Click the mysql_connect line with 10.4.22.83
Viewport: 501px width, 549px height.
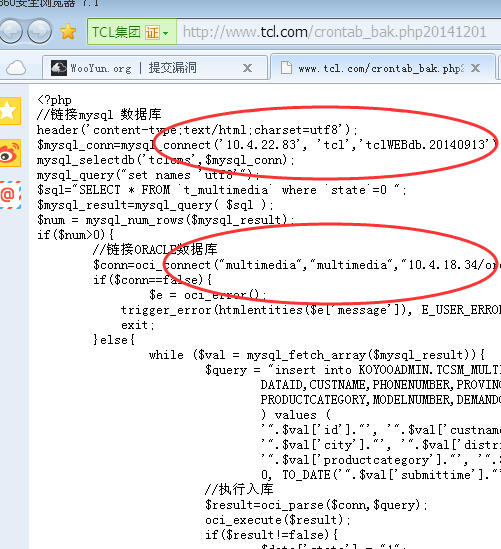point(267,145)
